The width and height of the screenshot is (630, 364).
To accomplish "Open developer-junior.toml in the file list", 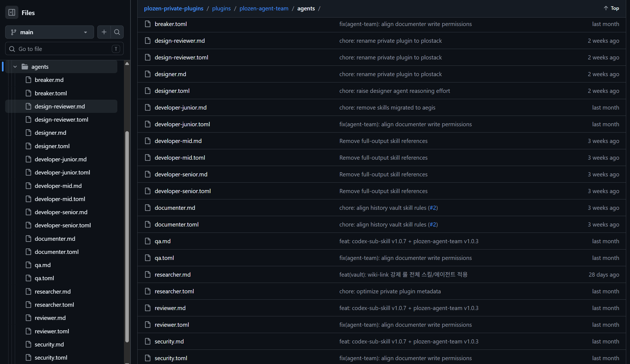I will 182,124.
